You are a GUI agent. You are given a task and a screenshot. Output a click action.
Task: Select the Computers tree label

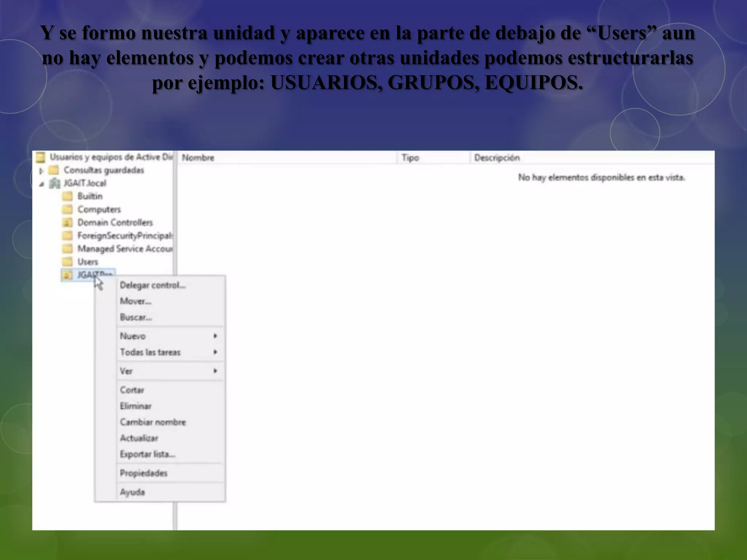point(99,210)
